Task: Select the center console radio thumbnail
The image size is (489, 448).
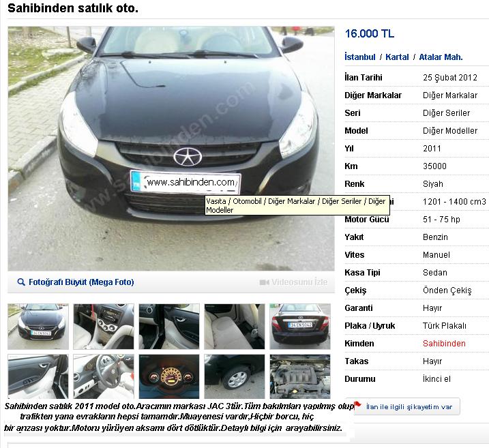Action: (x=104, y=327)
